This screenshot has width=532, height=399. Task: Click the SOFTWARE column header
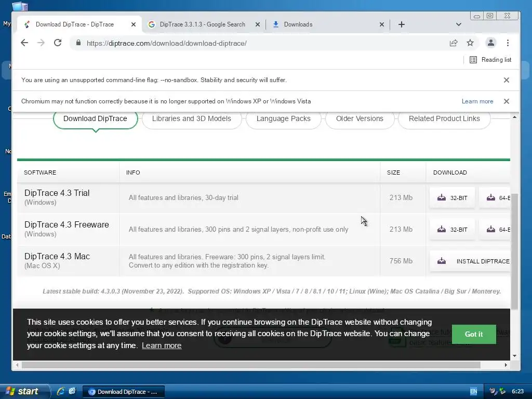(40, 172)
